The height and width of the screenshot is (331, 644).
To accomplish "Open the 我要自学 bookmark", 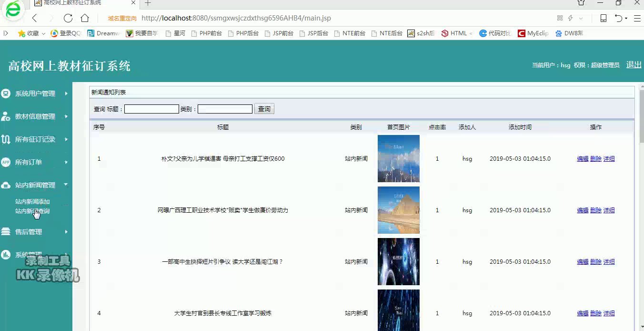I will 142,33.
